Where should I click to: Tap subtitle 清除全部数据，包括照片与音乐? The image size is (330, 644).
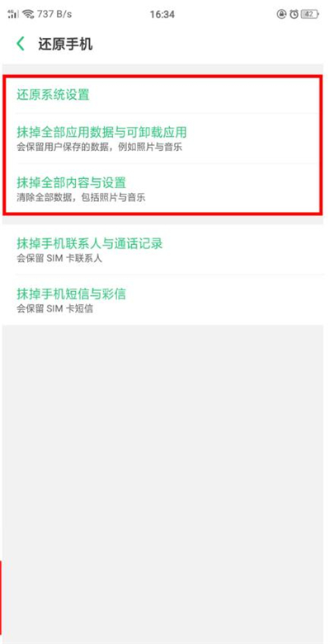click(x=81, y=198)
